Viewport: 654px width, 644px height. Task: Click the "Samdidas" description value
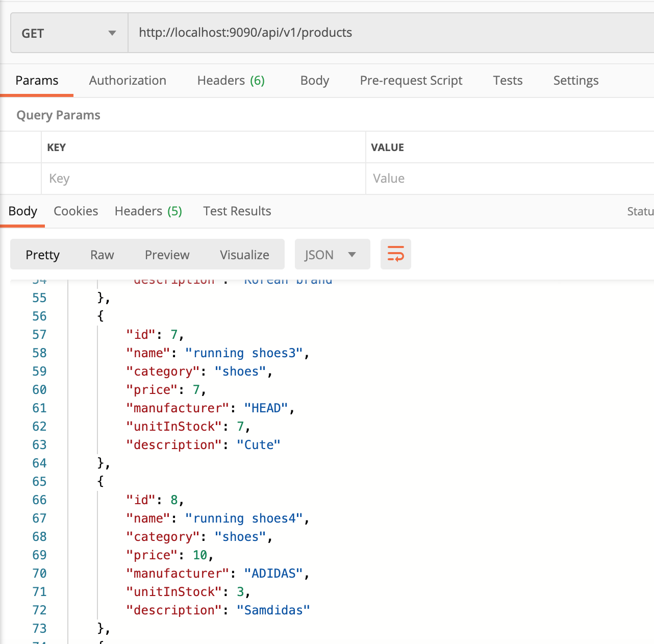click(273, 610)
